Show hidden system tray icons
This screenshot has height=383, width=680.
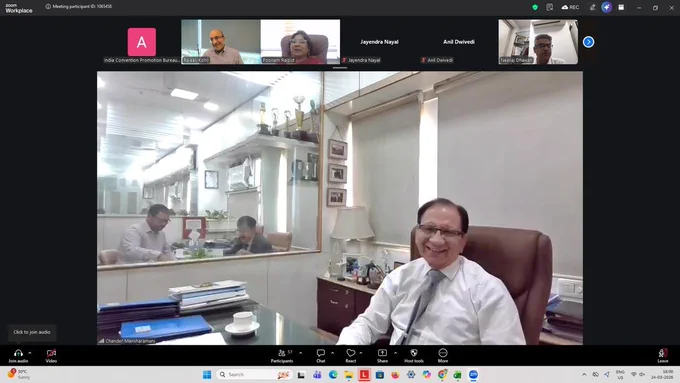(584, 374)
